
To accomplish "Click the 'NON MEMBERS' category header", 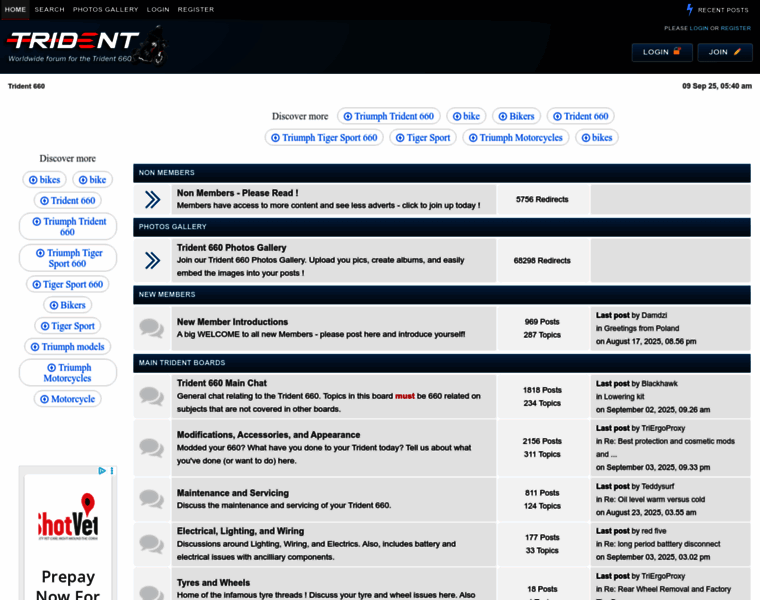I will tap(167, 173).
